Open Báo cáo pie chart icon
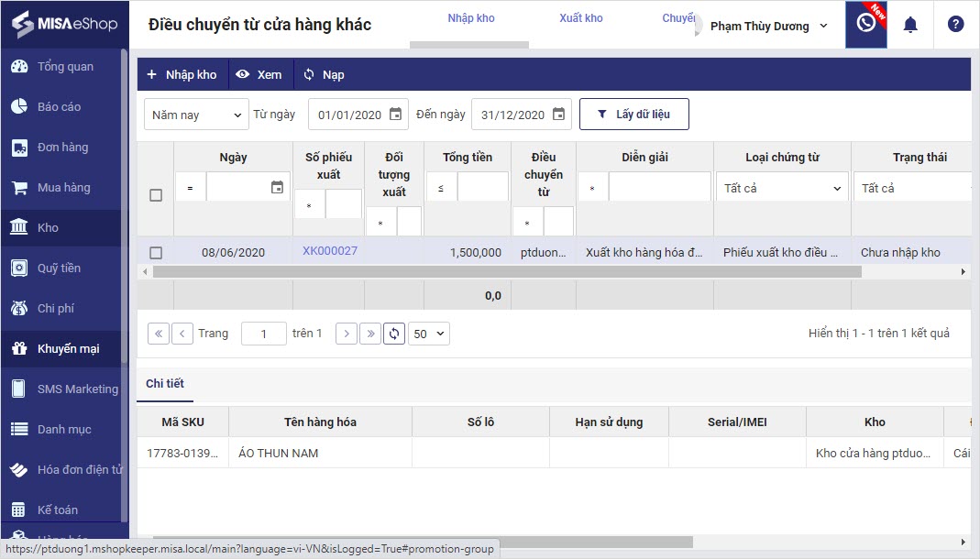Image resolution: width=980 pixels, height=559 pixels. coord(19,107)
